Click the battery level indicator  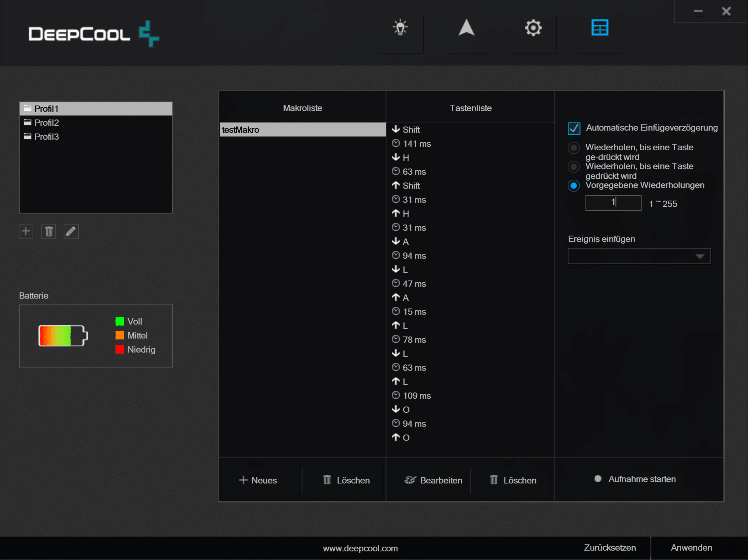(63, 336)
